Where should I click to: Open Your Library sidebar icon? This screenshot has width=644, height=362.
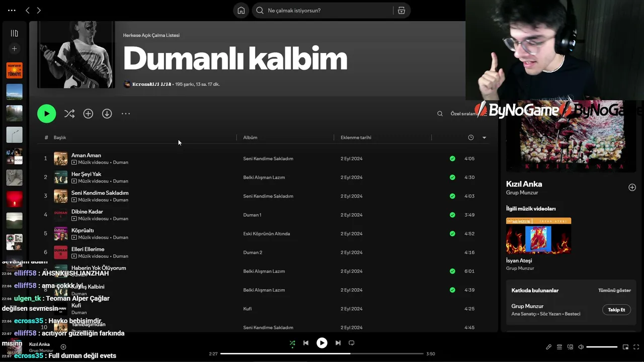(x=14, y=33)
